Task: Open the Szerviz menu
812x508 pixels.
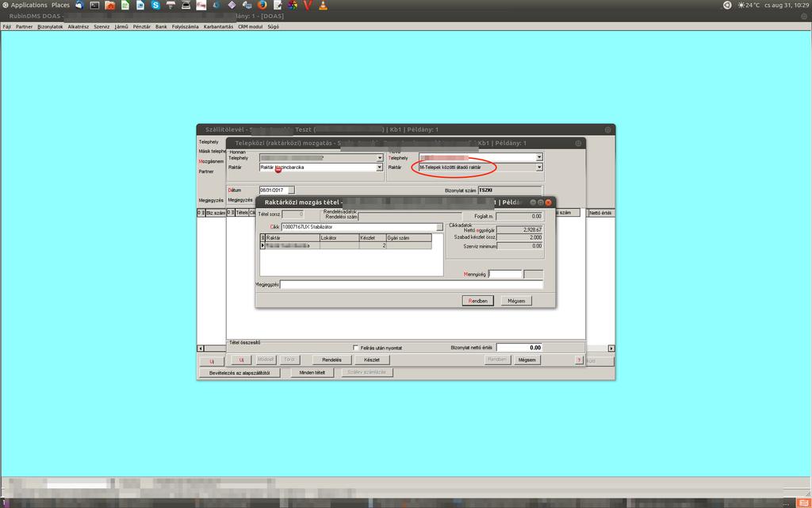Action: point(101,26)
